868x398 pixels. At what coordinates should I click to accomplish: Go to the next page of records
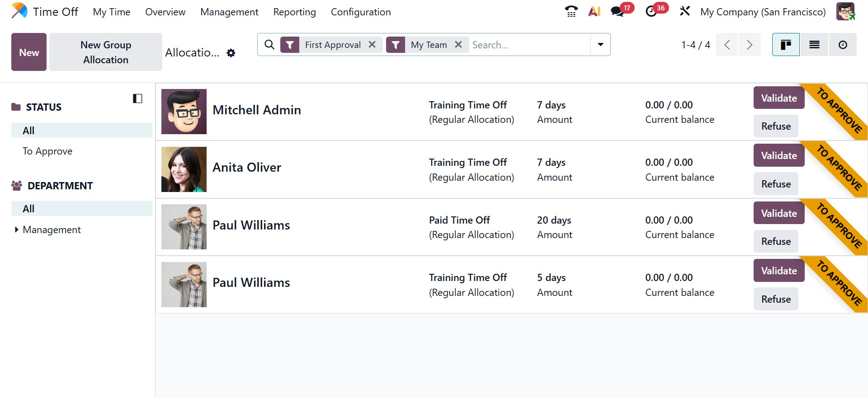(x=749, y=45)
